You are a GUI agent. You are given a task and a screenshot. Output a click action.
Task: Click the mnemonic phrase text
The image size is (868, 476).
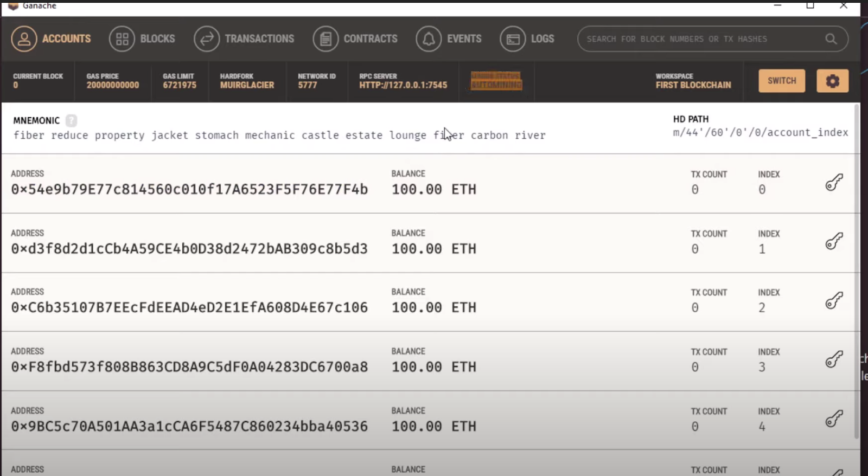[279, 136]
